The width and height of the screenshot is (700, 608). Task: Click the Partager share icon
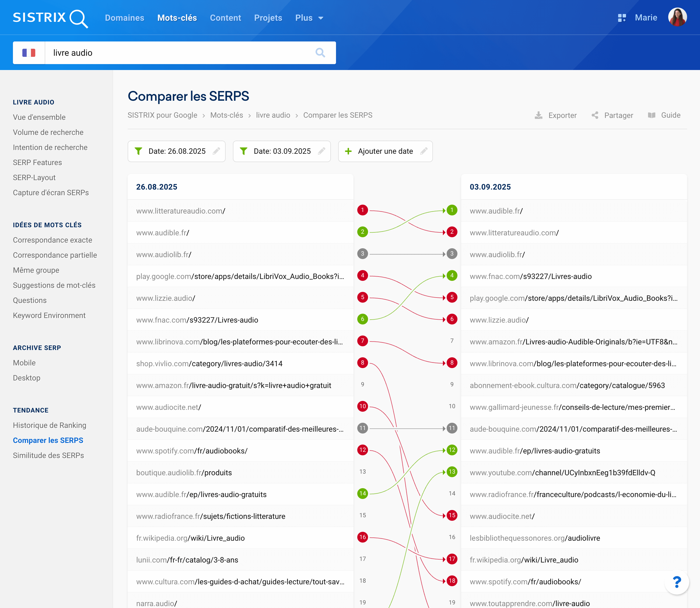click(x=595, y=115)
